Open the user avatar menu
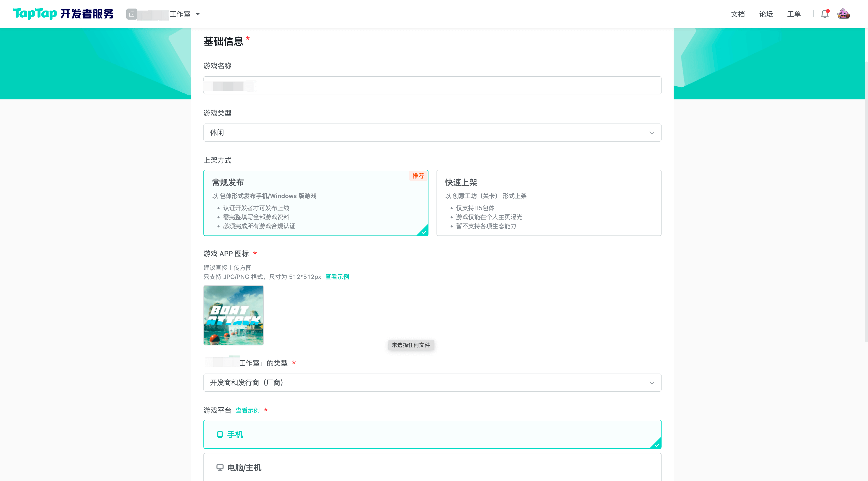Image resolution: width=868 pixels, height=481 pixels. coord(843,14)
